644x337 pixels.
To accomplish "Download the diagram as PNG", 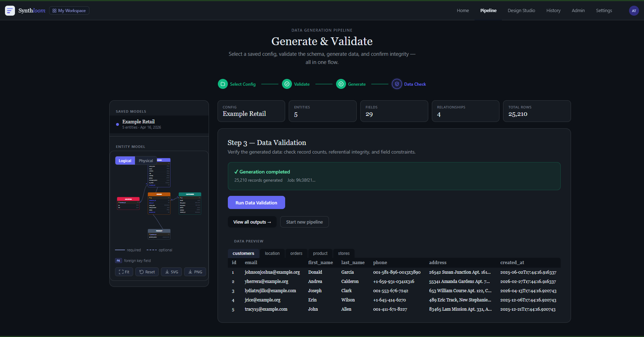I will pyautogui.click(x=195, y=272).
